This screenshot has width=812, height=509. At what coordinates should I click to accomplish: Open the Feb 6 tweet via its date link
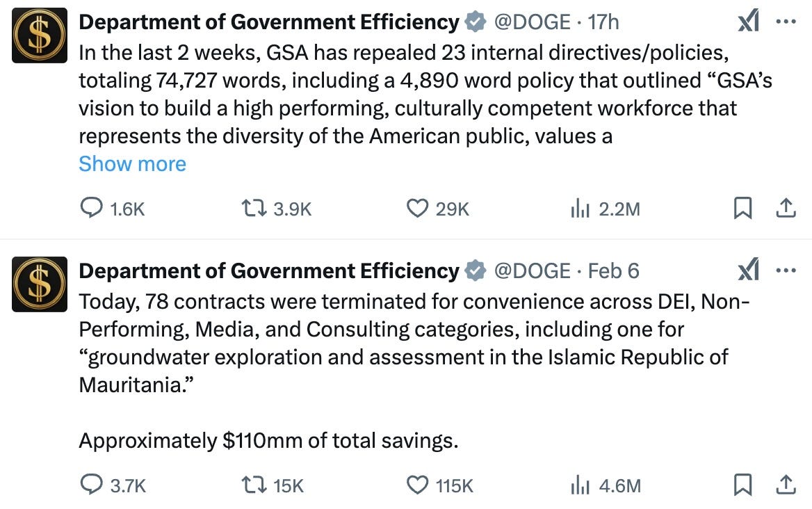pos(614,270)
